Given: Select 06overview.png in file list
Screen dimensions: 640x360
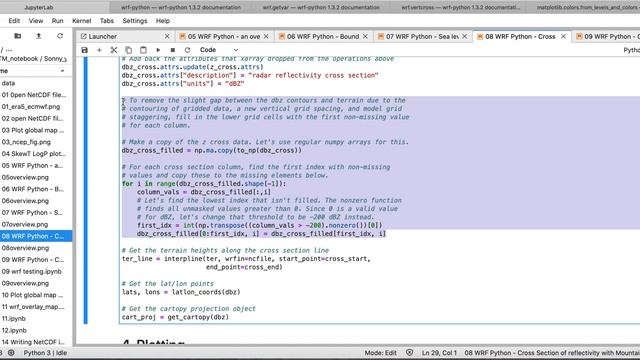Looking at the screenshot, I should tap(36, 201).
